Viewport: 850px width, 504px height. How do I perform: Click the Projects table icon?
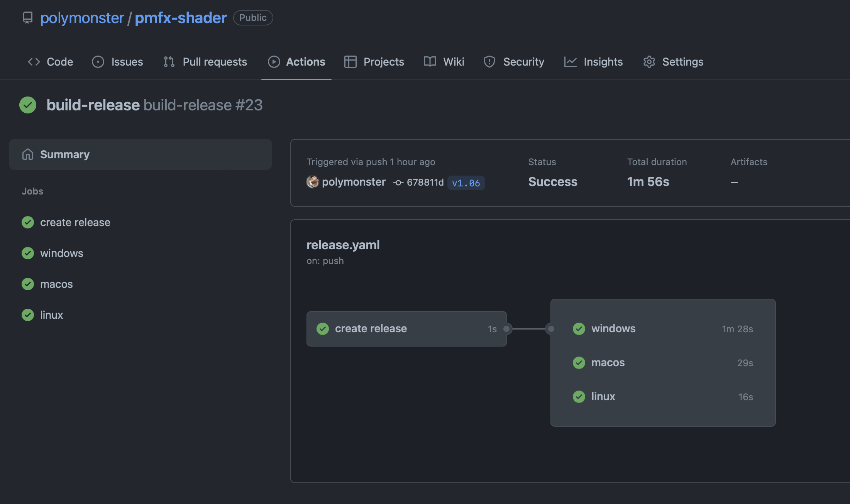(350, 62)
